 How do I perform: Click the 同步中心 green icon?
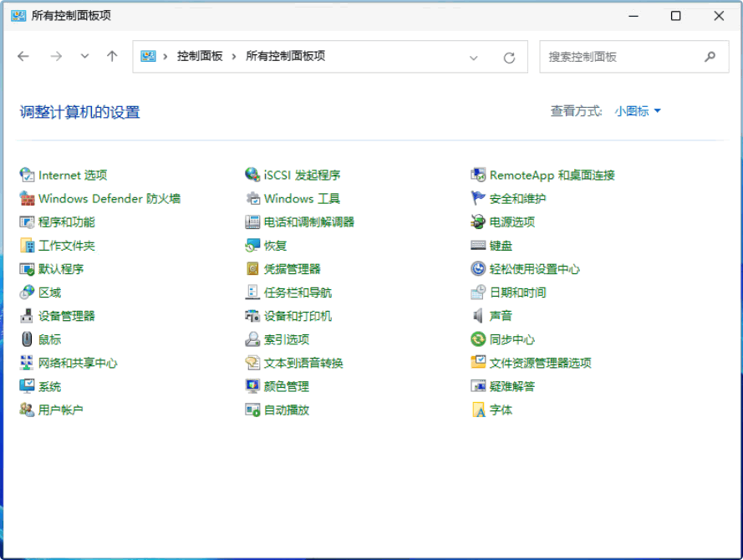tap(478, 339)
